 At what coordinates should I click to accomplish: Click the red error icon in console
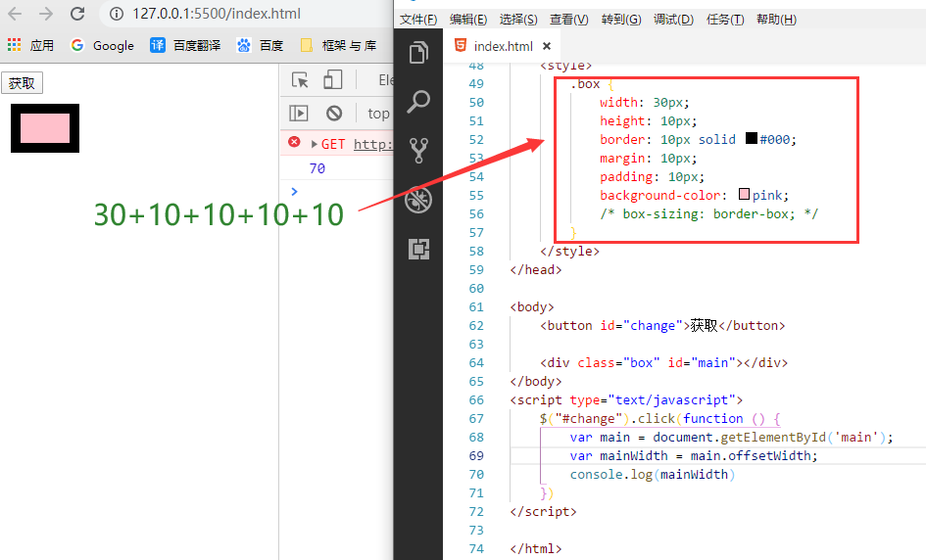294,142
